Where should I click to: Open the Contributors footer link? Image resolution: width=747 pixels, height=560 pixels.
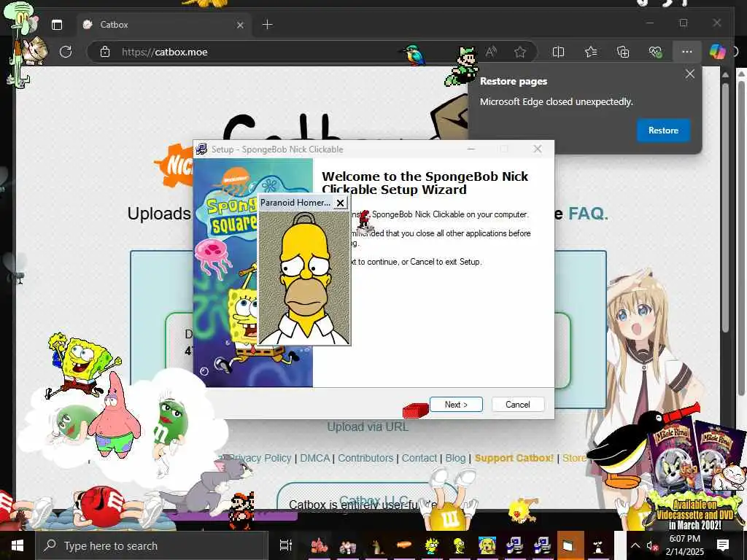365,458
